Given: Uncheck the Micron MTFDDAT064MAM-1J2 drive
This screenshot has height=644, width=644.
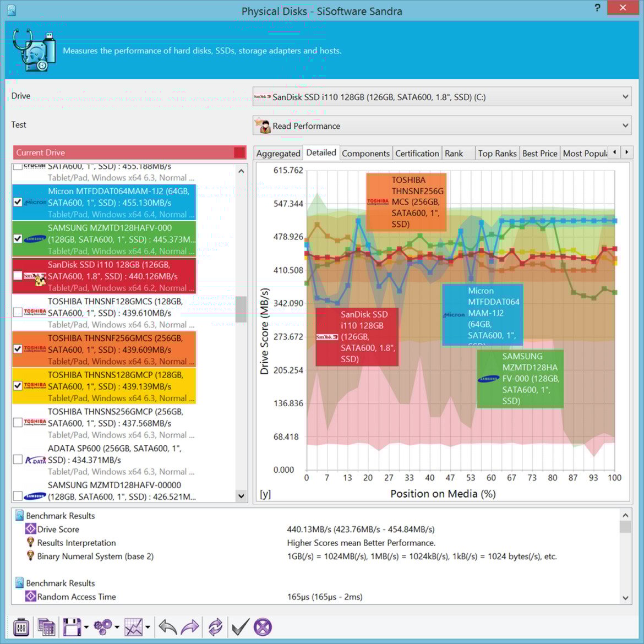Looking at the screenshot, I should (x=18, y=202).
